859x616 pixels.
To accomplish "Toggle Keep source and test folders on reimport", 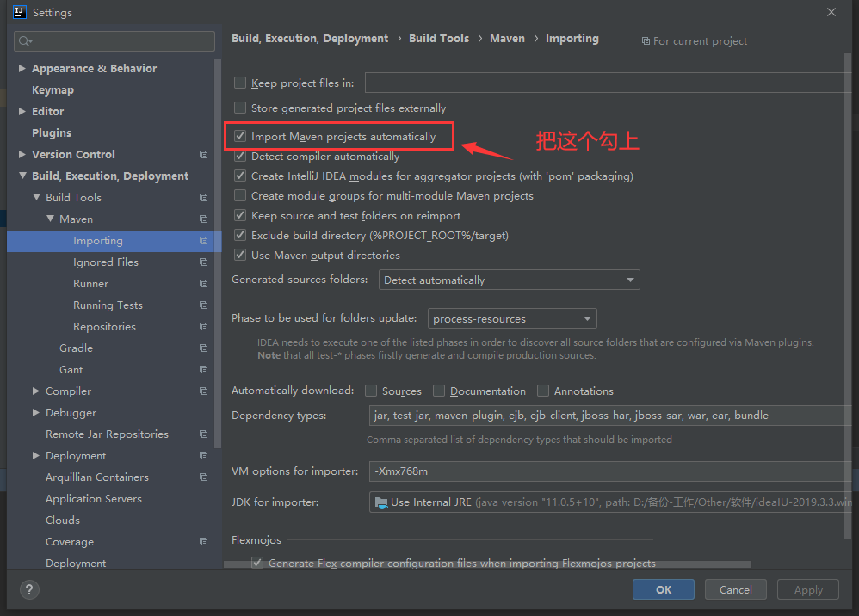I will pos(240,215).
